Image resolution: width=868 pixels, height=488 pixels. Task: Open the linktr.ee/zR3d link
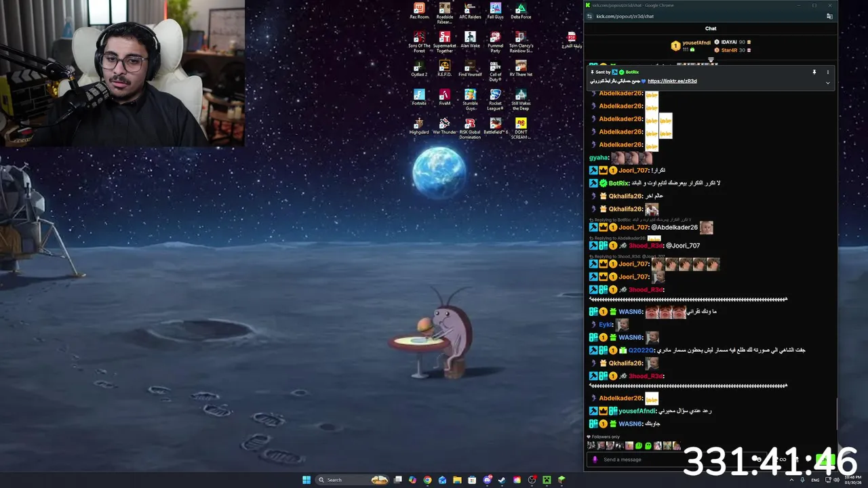coord(672,81)
